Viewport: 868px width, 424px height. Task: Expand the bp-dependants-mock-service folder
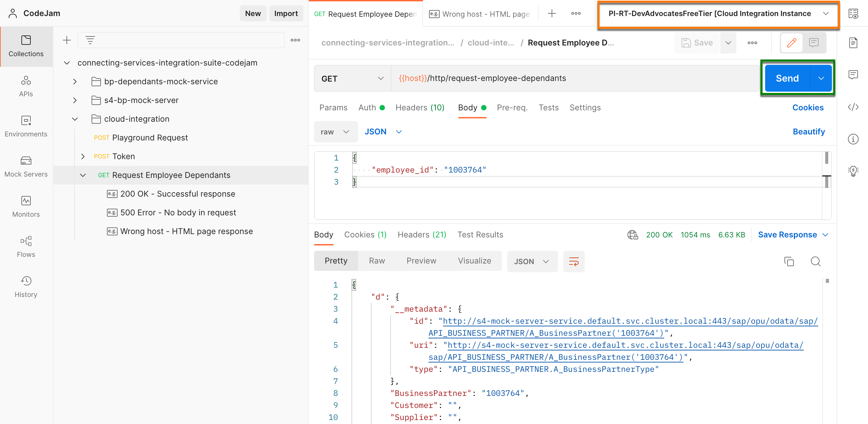[x=75, y=81]
